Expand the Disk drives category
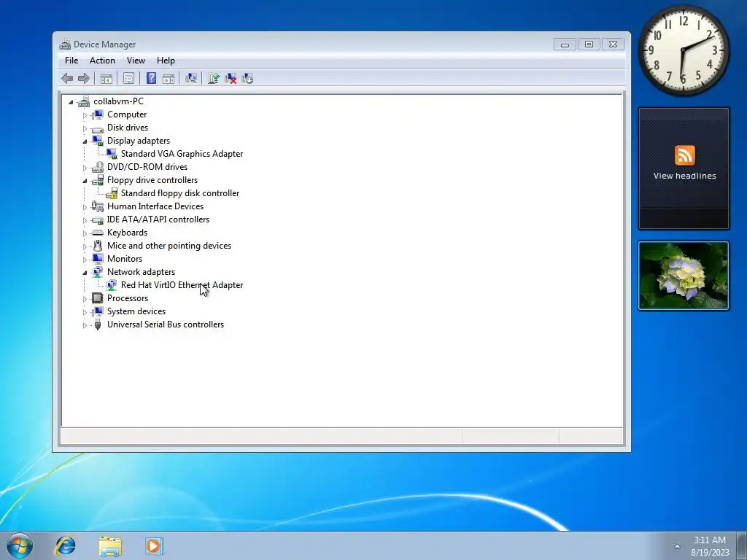 [85, 128]
